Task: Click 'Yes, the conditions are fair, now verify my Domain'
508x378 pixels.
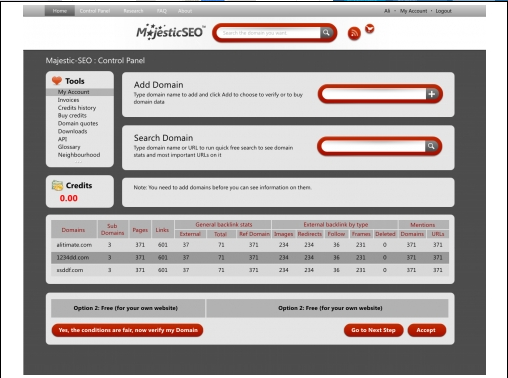Action: pos(127,330)
